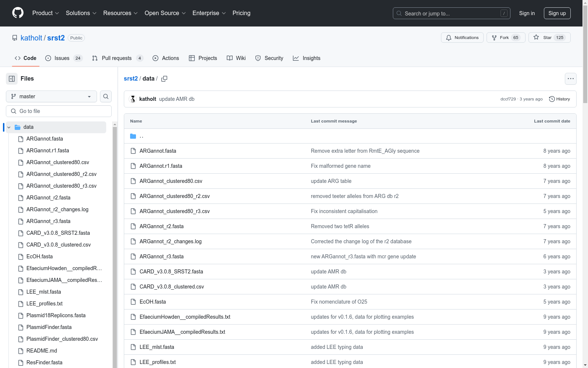Collapse the file tree side panel icon
The image size is (588, 368).
pos(12,79)
